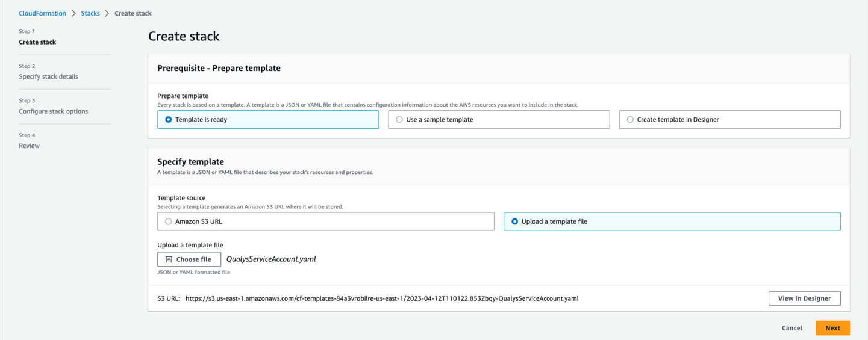Select 'Create template in Designer' option
Screen dimensions: 868x340
click(630, 120)
